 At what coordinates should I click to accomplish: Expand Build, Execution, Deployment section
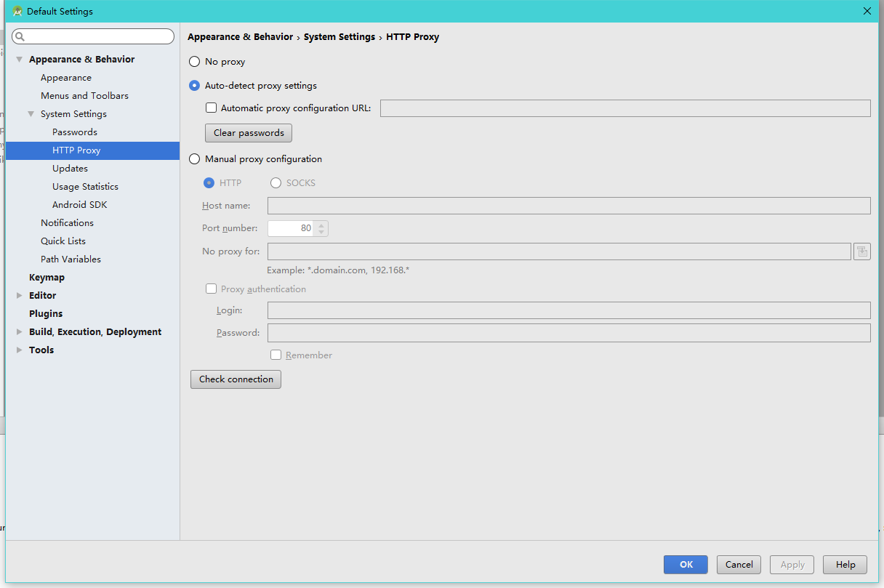tap(20, 332)
